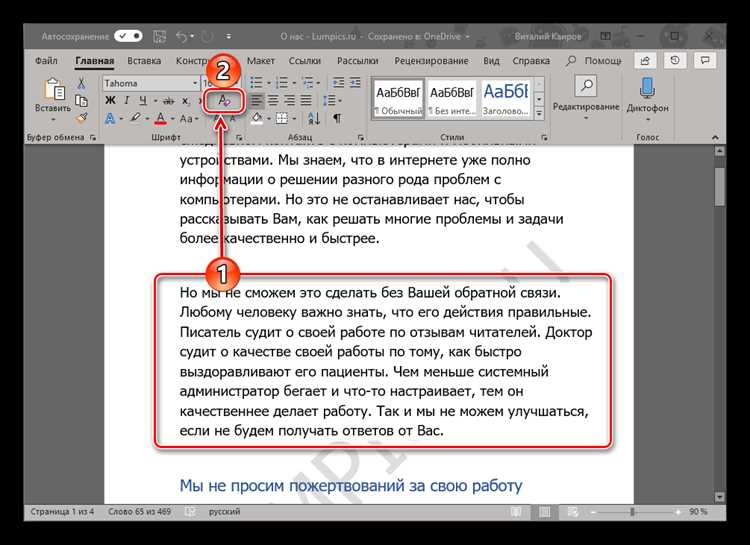Click the Помощь search box
Screen dimensions: 750x545
594,61
